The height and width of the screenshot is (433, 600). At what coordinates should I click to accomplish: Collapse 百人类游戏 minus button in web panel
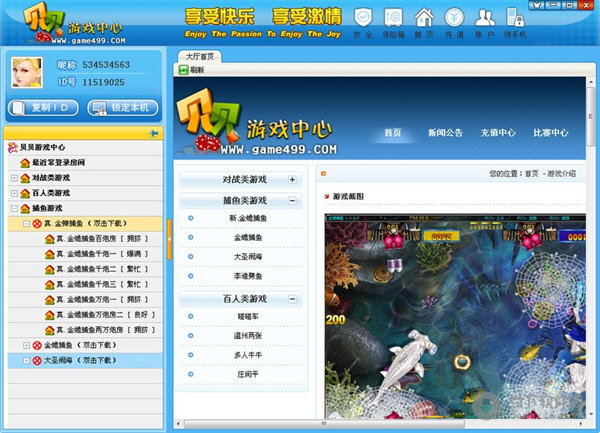292,299
